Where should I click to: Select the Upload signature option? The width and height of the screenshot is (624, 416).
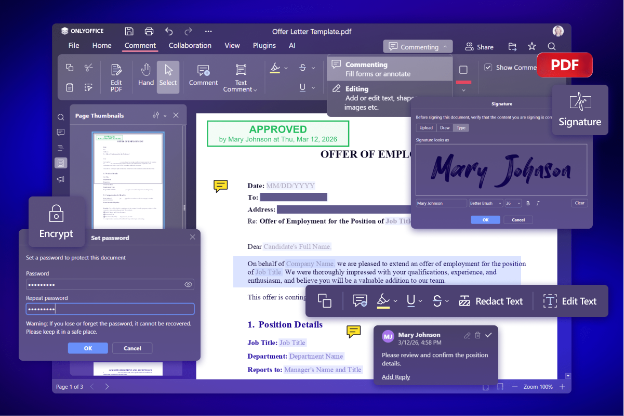[x=426, y=128]
